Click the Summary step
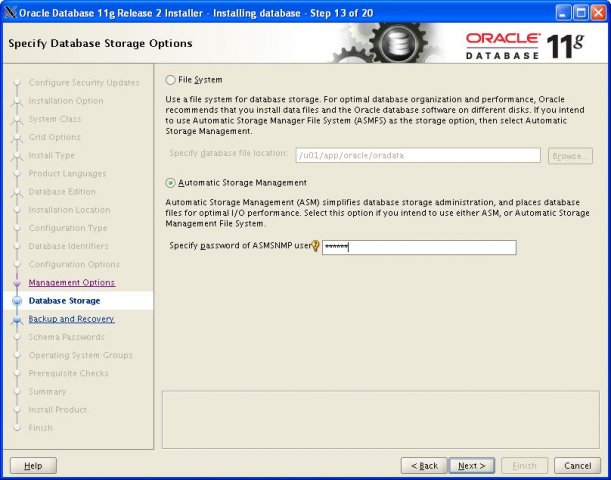 [47, 392]
